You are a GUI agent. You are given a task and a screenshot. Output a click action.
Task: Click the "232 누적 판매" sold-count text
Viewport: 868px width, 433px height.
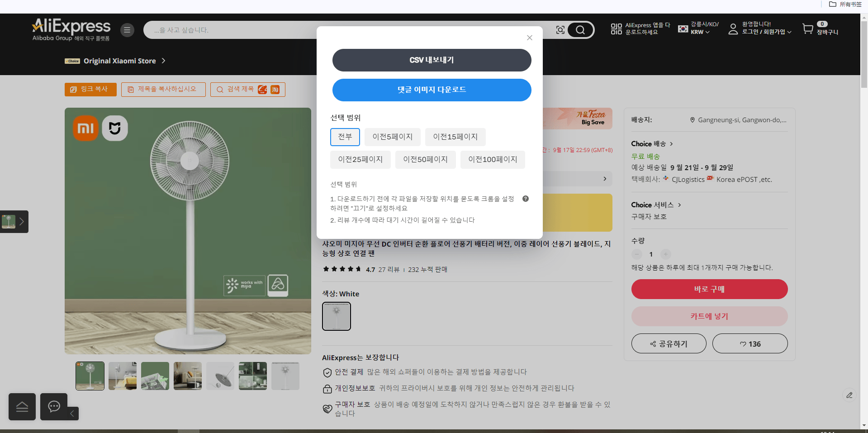427,270
